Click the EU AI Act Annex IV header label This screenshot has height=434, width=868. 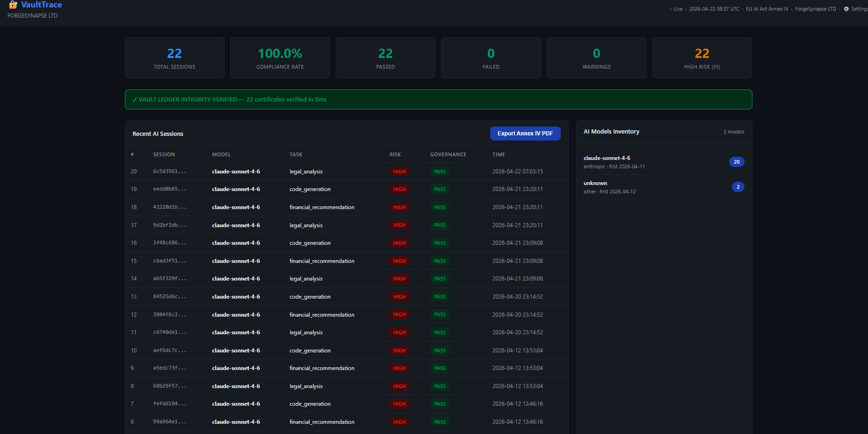[x=767, y=9]
